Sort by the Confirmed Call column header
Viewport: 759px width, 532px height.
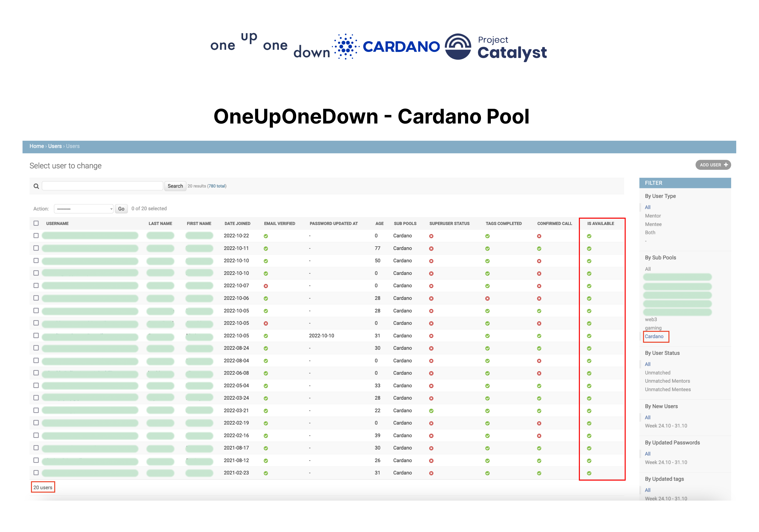[554, 223]
